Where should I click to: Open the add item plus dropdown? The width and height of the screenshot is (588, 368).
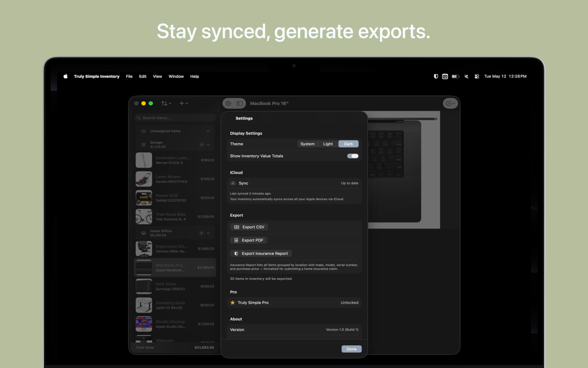click(184, 103)
